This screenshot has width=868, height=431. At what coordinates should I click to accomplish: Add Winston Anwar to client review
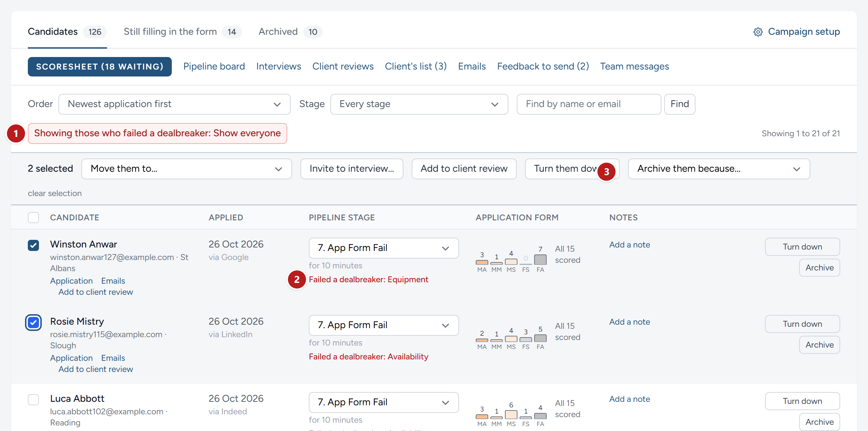click(96, 292)
